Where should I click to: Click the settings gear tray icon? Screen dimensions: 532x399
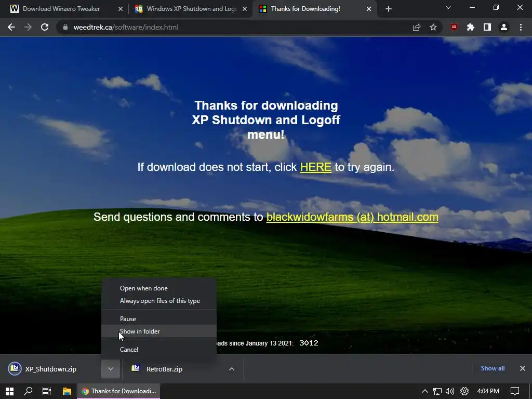pos(464,391)
